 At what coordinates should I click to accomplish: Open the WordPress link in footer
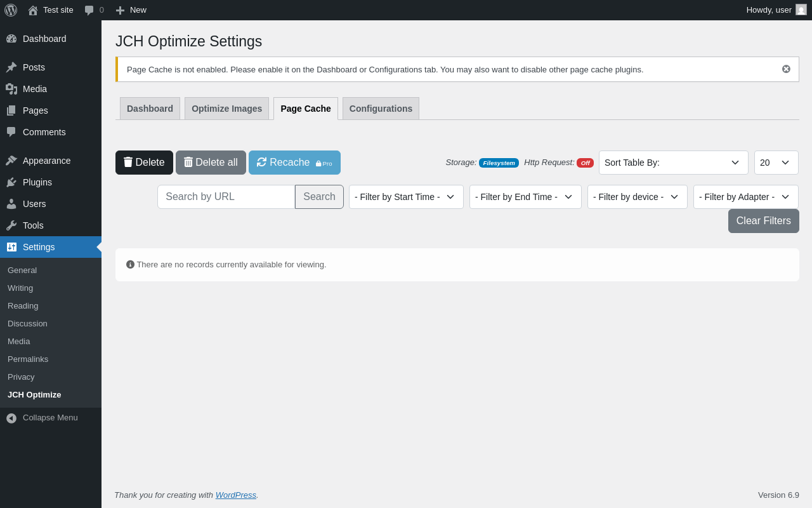[236, 495]
